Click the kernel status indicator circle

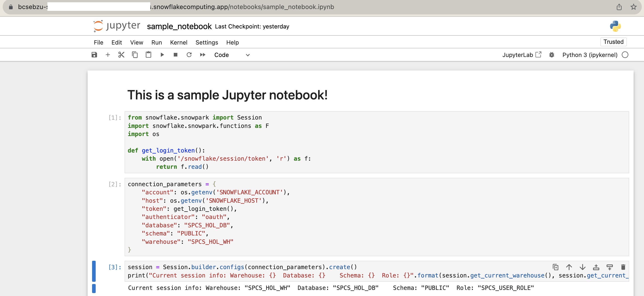(x=625, y=55)
